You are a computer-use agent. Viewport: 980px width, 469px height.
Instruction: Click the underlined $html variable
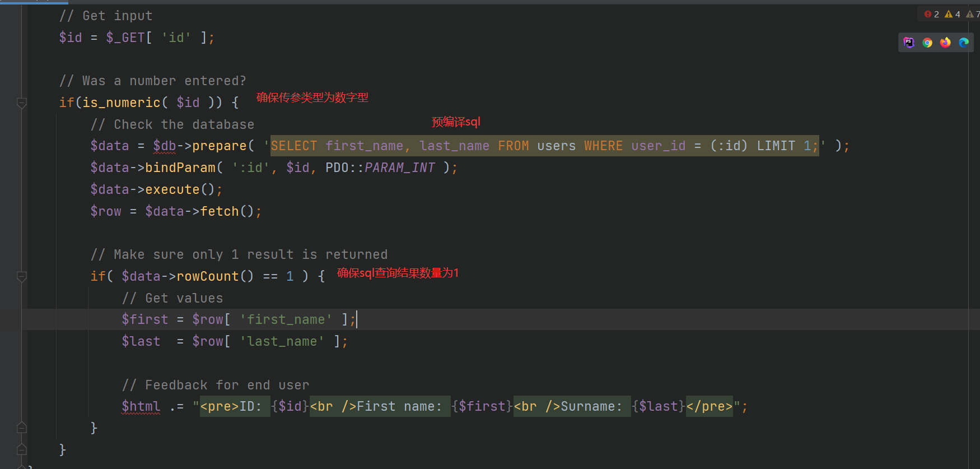[x=141, y=406]
